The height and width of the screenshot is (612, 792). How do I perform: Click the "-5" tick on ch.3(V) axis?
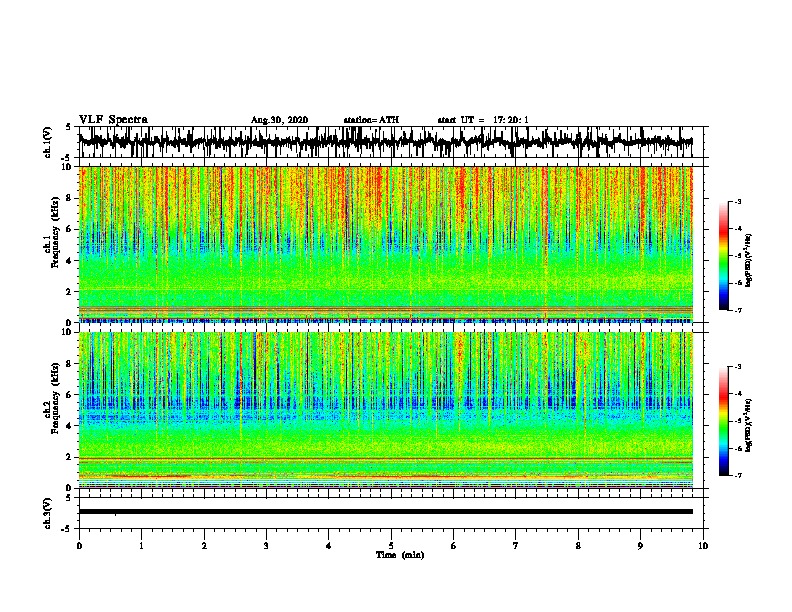tap(67, 529)
